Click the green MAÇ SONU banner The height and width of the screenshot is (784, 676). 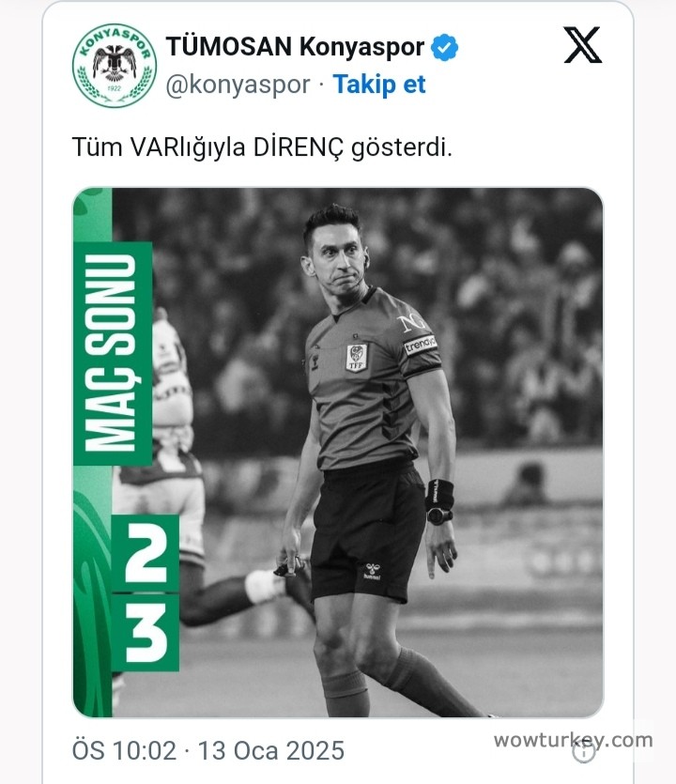(x=113, y=353)
